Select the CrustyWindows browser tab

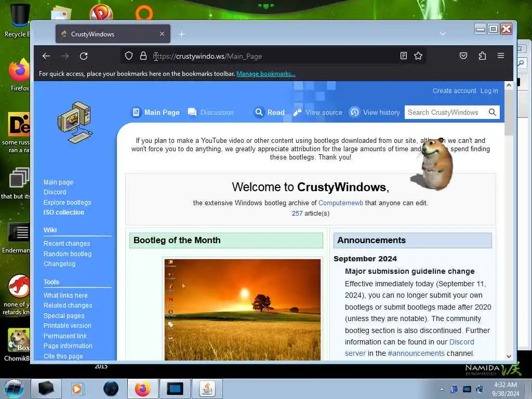tap(113, 34)
